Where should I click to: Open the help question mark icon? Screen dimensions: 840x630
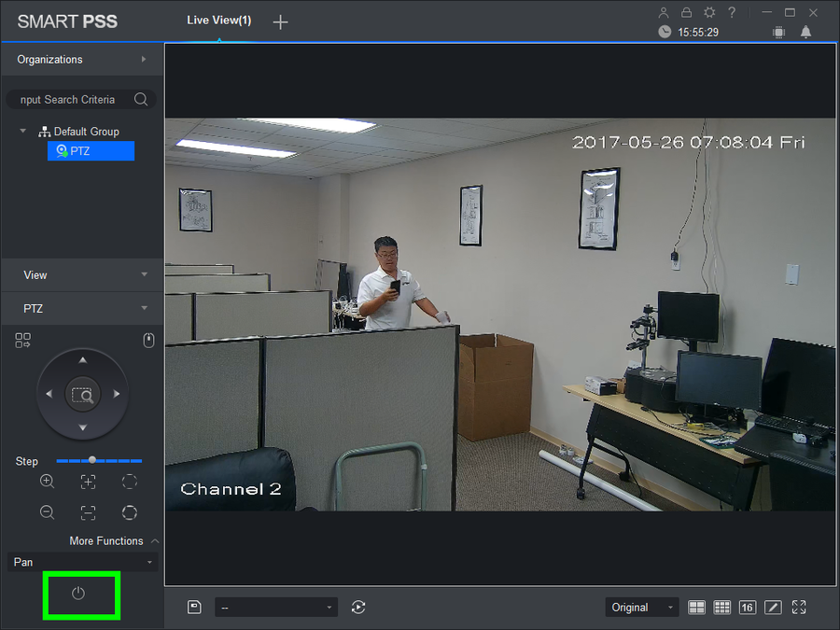(732, 12)
